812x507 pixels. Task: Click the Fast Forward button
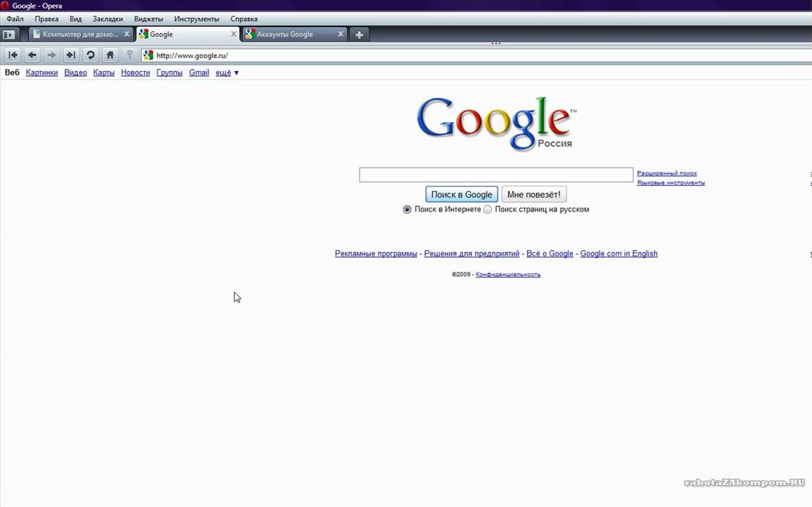pyautogui.click(x=71, y=55)
